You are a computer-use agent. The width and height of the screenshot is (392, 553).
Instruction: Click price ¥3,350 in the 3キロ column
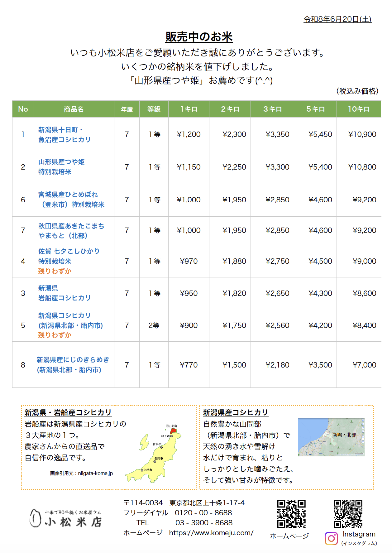point(277,134)
